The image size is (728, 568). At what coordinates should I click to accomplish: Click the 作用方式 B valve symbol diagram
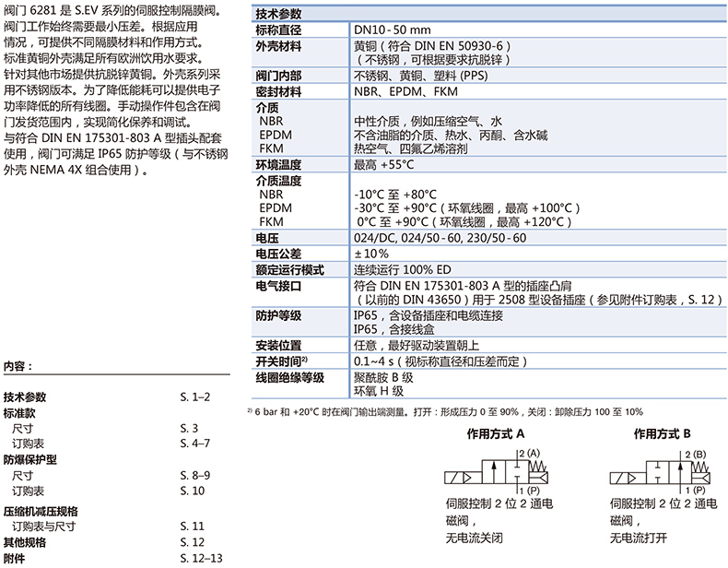[x=660, y=475]
